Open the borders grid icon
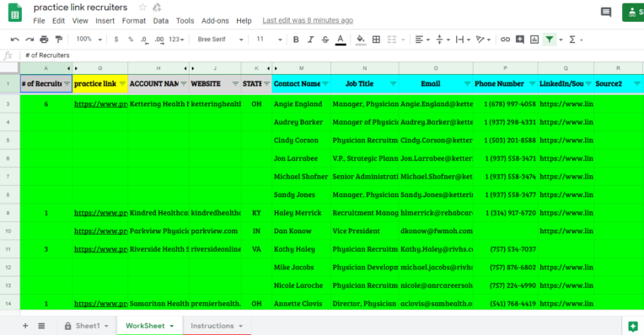The width and height of the screenshot is (644, 335). [x=376, y=40]
